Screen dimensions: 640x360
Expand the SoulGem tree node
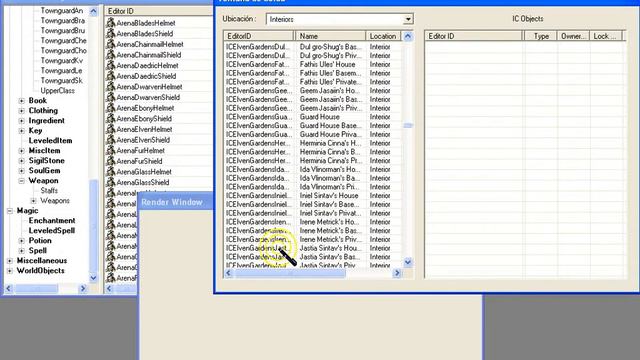click(22, 171)
